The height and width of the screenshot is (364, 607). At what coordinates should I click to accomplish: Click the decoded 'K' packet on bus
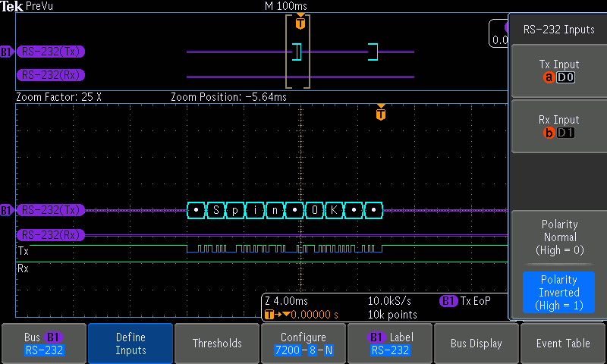(334, 210)
